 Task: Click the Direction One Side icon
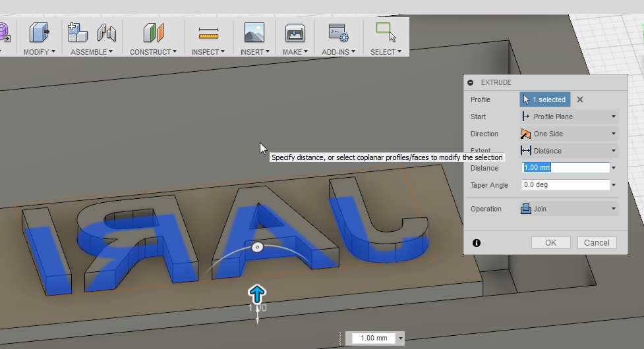tap(525, 134)
